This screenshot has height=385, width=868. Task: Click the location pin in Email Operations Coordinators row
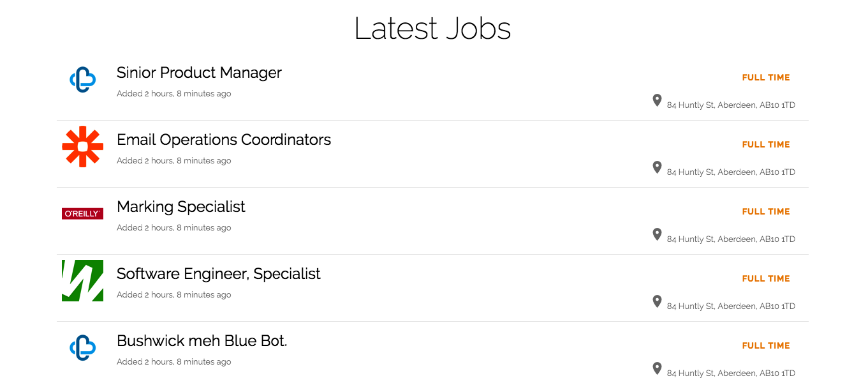pos(657,167)
